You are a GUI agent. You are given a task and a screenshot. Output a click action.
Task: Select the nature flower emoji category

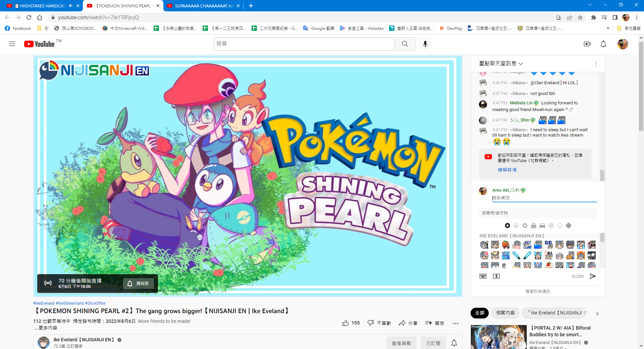pos(525,226)
